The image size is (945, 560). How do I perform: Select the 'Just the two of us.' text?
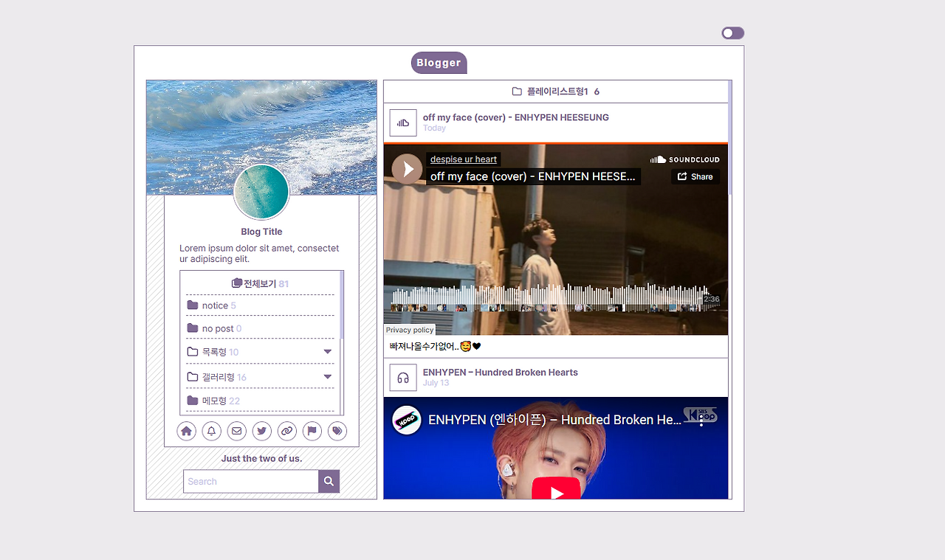tap(261, 458)
